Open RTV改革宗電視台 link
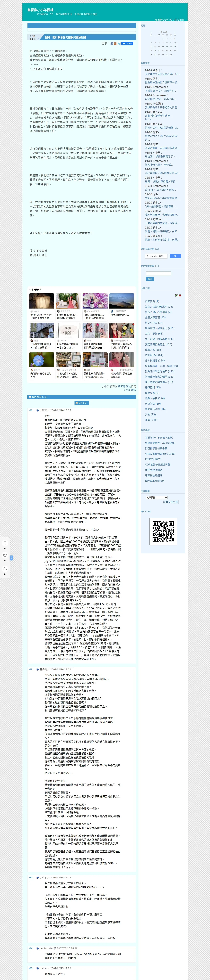210x980 pixels. 155,481
